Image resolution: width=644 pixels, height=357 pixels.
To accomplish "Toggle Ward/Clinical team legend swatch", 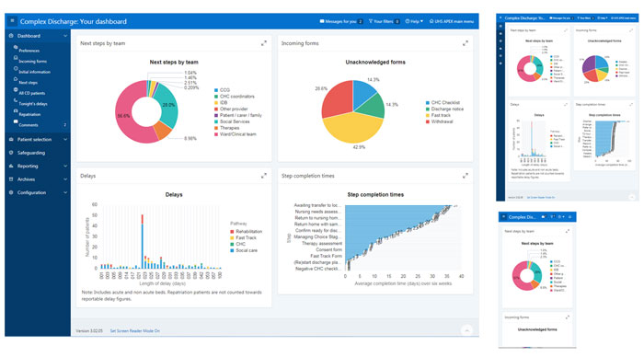I will point(216,134).
